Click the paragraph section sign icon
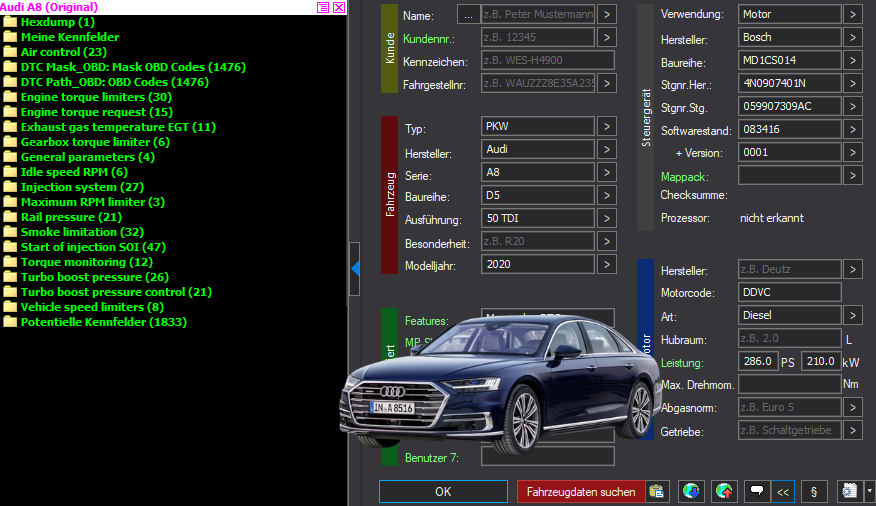Screen dimensions: 876x506 (814, 491)
